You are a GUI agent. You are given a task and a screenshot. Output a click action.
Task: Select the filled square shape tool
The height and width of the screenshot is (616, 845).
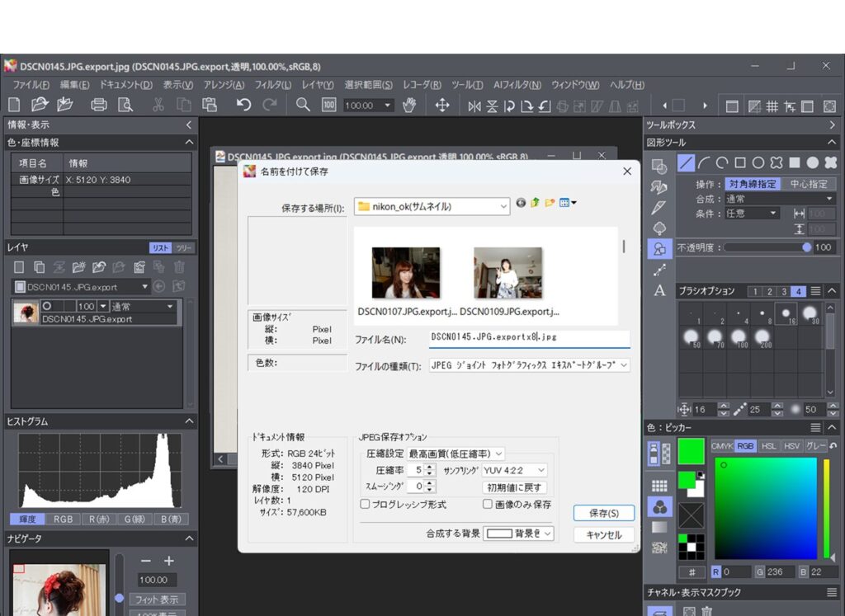click(794, 162)
